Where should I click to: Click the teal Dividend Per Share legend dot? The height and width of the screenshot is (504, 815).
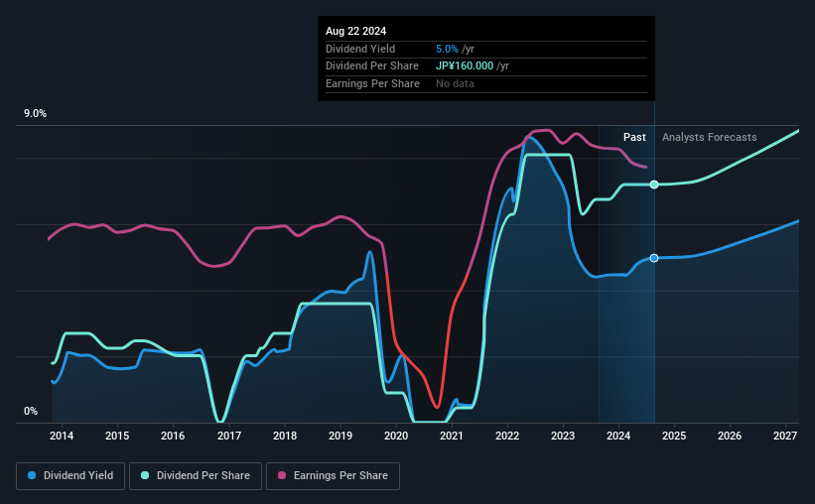[145, 475]
